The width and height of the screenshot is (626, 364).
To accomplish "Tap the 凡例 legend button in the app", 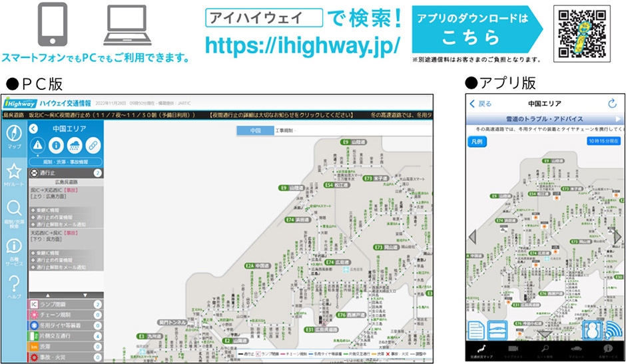I will [477, 141].
